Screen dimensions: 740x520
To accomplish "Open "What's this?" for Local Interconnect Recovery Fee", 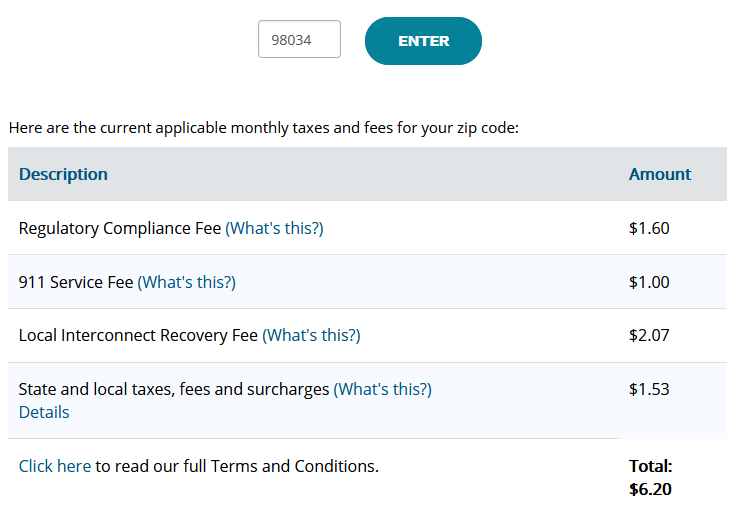I will [x=311, y=335].
